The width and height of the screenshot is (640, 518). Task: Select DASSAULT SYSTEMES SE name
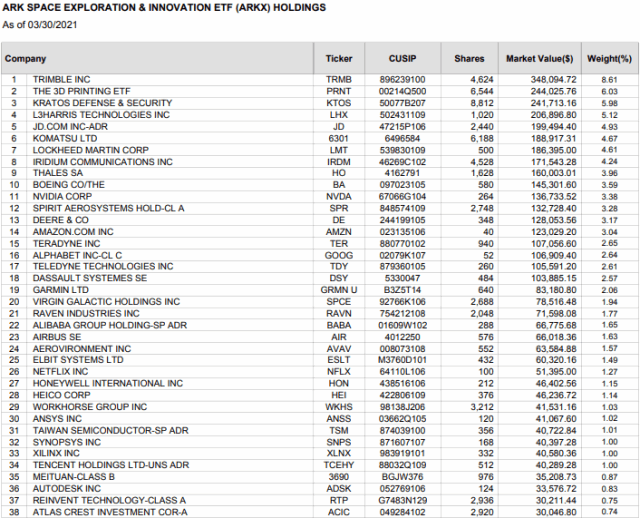pyautogui.click(x=90, y=278)
